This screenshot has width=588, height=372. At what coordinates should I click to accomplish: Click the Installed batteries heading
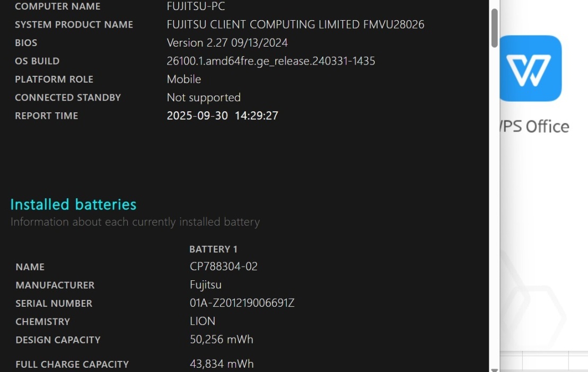(73, 205)
